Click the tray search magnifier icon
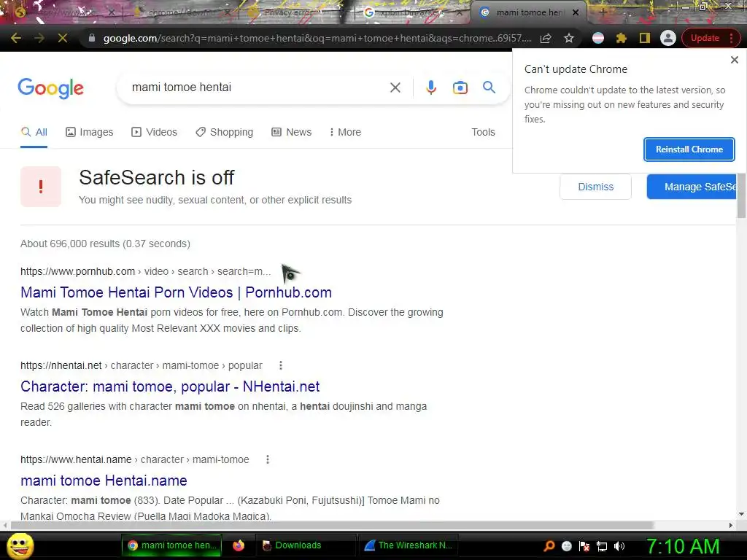 tap(549, 545)
